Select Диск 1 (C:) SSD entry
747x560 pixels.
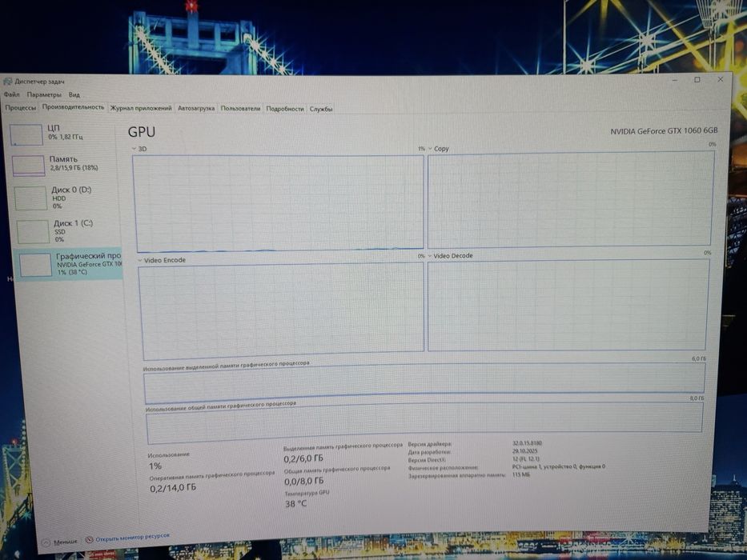point(68,231)
